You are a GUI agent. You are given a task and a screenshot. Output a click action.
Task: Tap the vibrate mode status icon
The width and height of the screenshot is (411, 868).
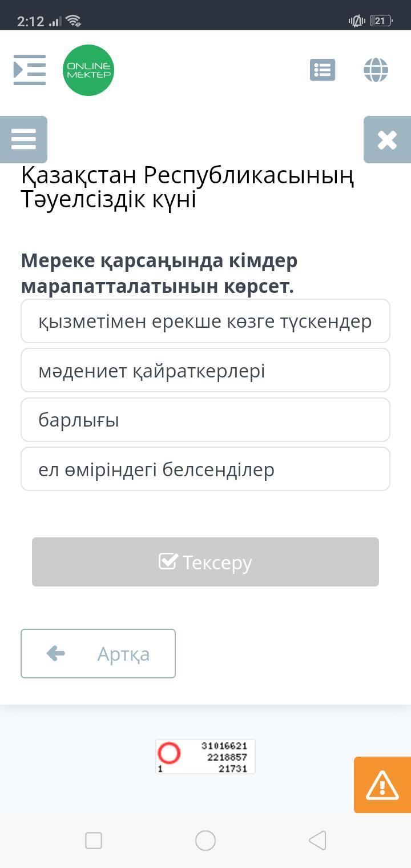[357, 21]
